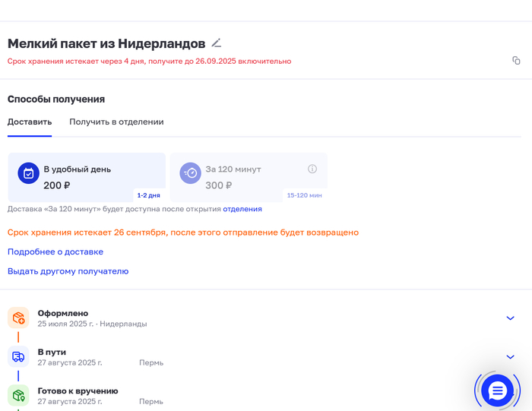532x411 pixels.
Task: Click Выдать другому получателю link
Action: tap(68, 271)
